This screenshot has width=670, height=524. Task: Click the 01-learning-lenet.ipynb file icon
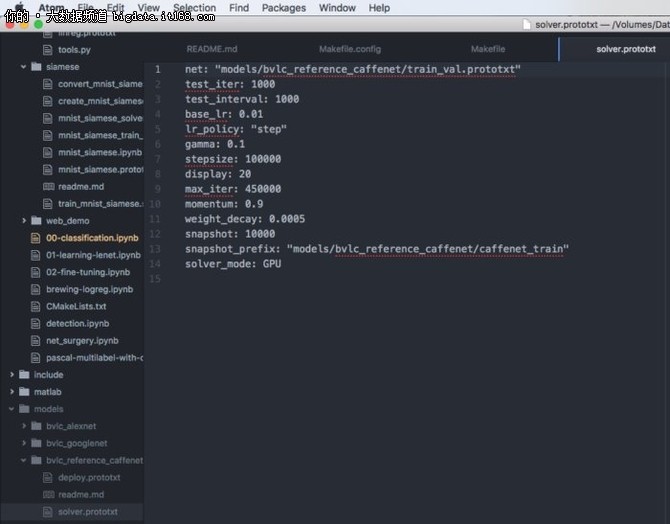(35, 255)
